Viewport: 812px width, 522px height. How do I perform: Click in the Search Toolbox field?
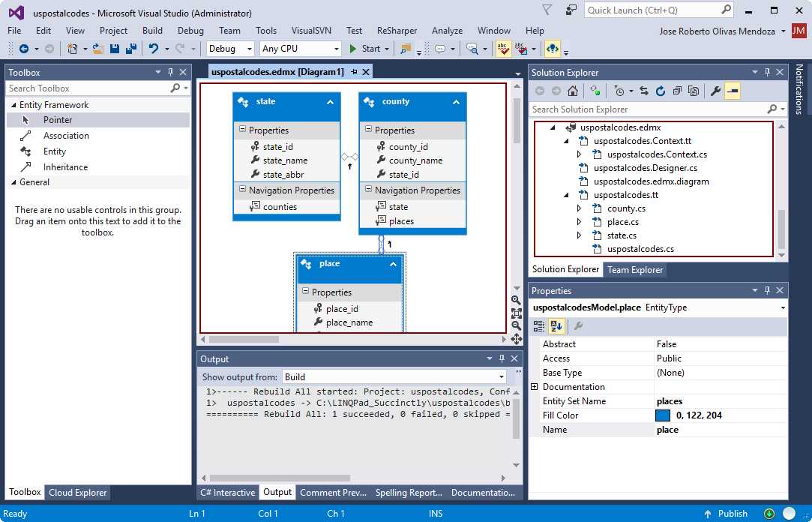88,88
